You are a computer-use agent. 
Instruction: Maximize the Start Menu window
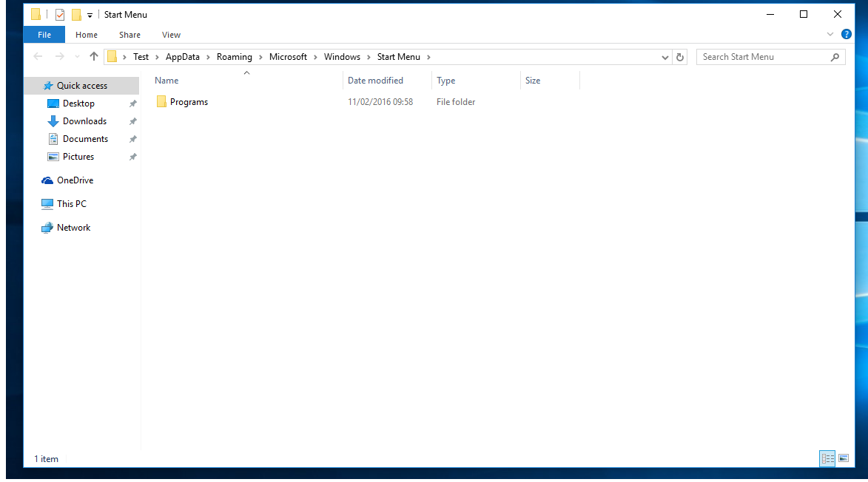(x=804, y=14)
